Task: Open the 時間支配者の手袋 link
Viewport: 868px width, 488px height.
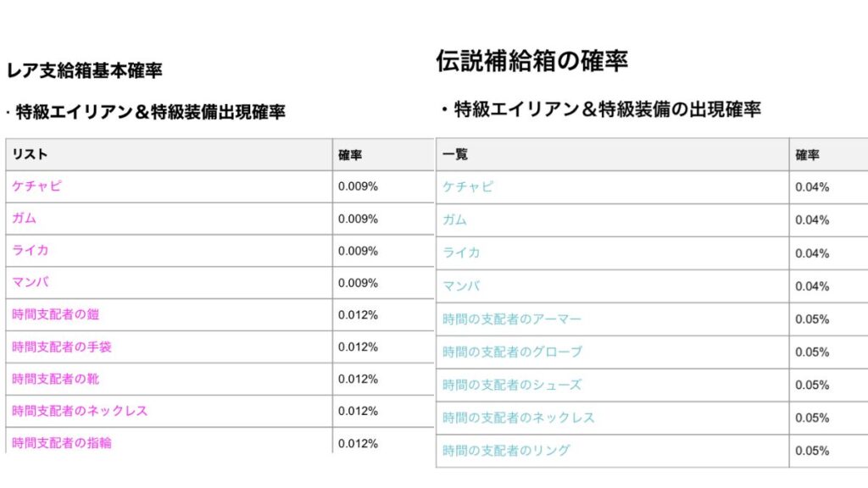Action: tap(61, 347)
